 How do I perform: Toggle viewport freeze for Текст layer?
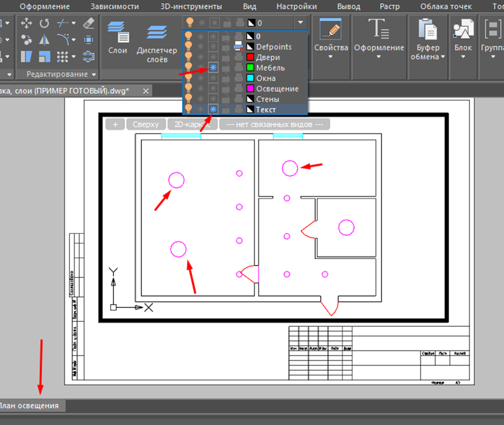point(213,109)
